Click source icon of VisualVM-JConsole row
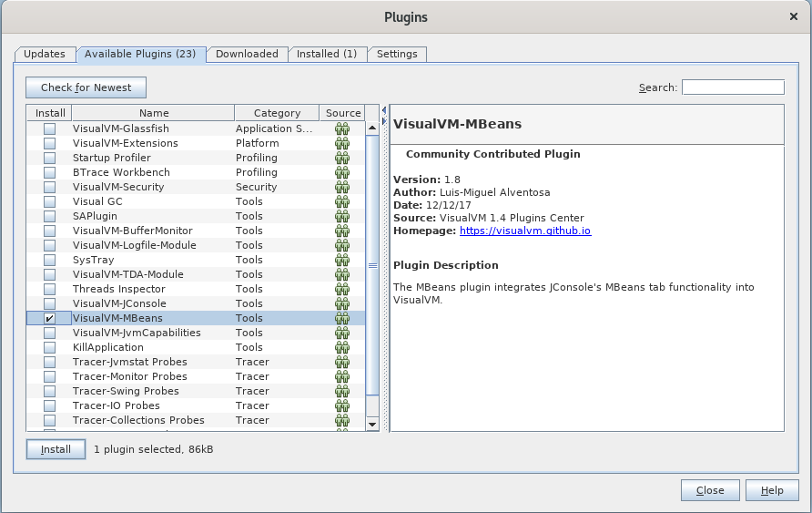The image size is (812, 513). 342,303
